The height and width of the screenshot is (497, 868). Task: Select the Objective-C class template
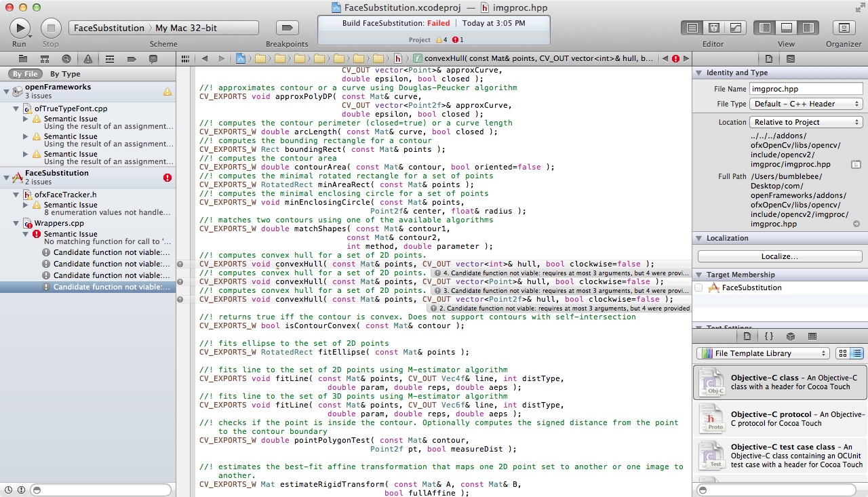click(x=780, y=382)
